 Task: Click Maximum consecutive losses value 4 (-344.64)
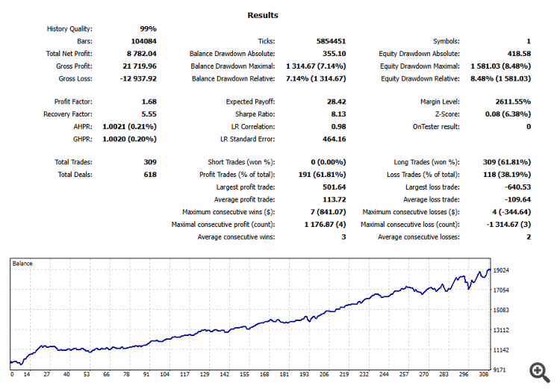tap(511, 212)
